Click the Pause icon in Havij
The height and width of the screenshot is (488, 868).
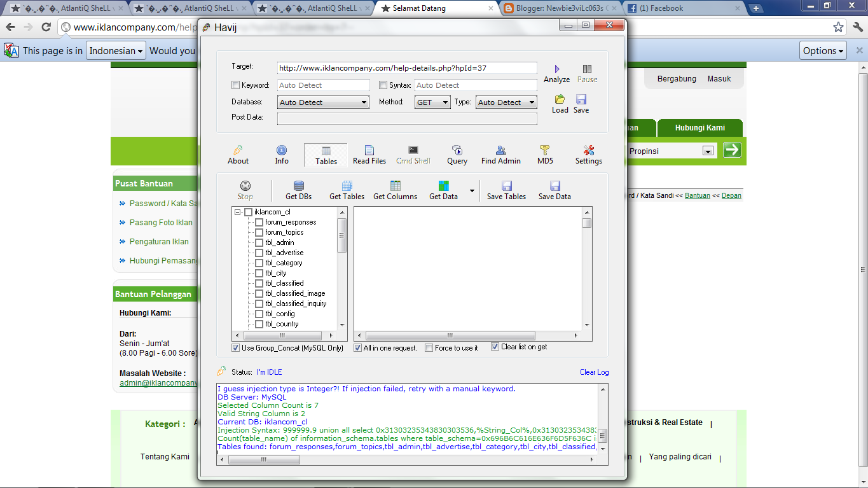coord(587,69)
